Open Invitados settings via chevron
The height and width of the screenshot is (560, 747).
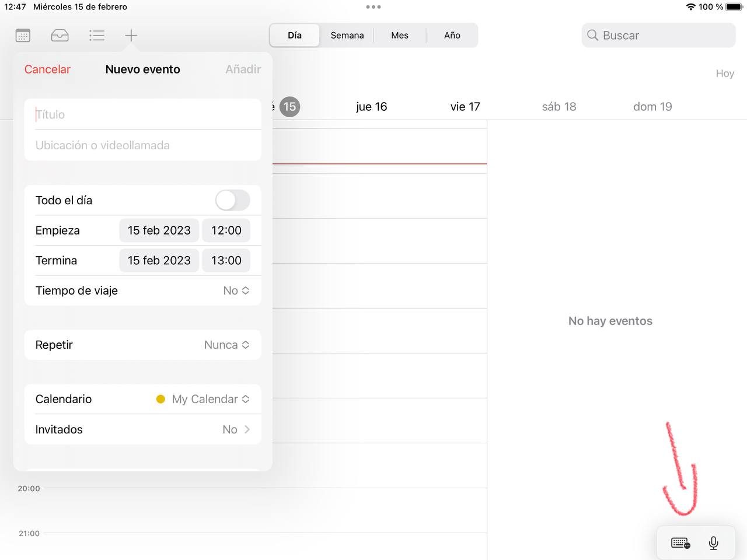[246, 429]
